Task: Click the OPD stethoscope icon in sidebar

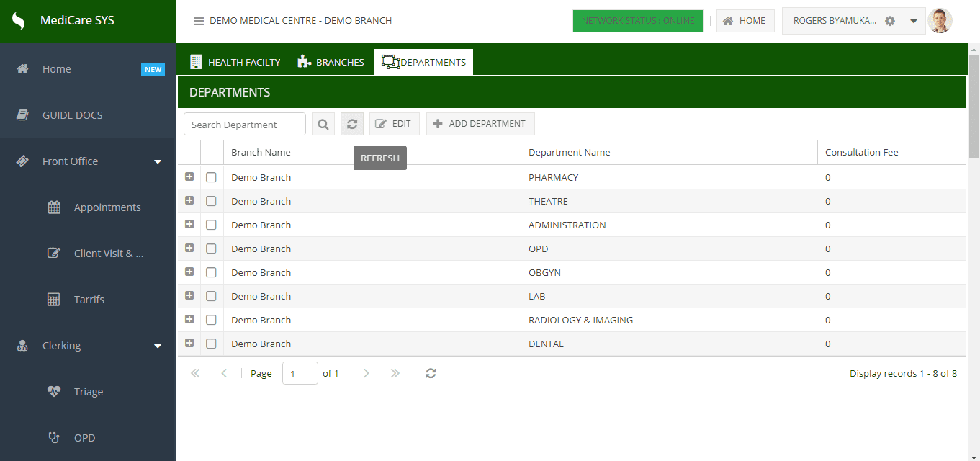Action: pos(54,438)
